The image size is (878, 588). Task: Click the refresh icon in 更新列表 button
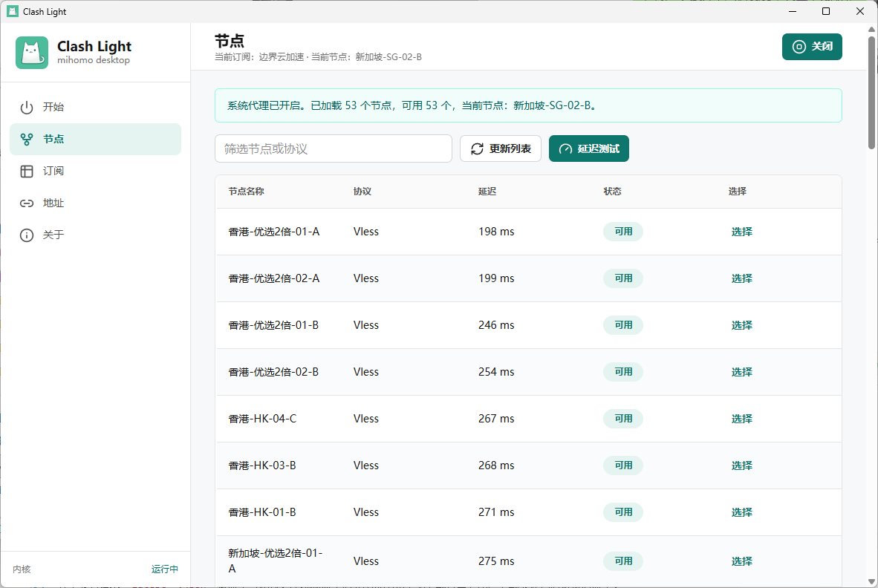pyautogui.click(x=477, y=148)
